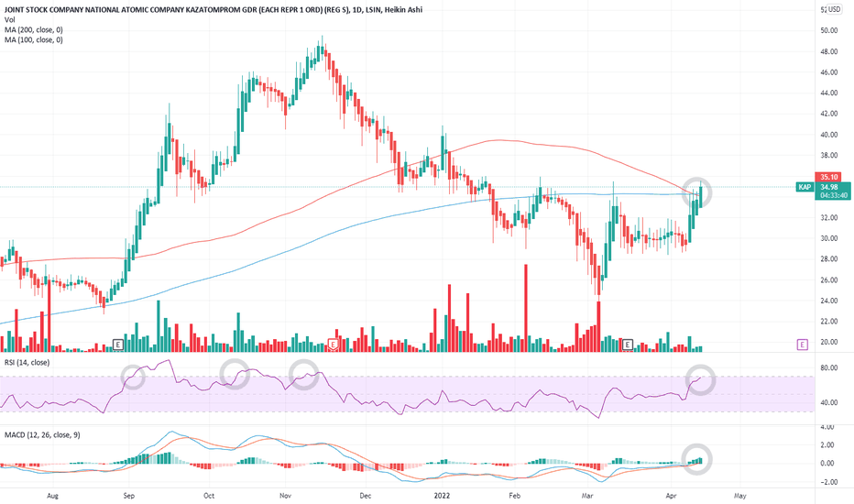Click the MACD -2.00 scale label

pos(827,482)
